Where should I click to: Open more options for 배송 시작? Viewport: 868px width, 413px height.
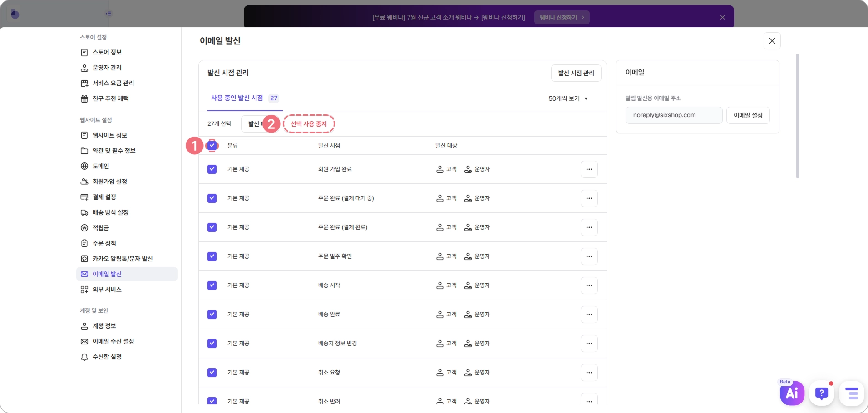[589, 285]
